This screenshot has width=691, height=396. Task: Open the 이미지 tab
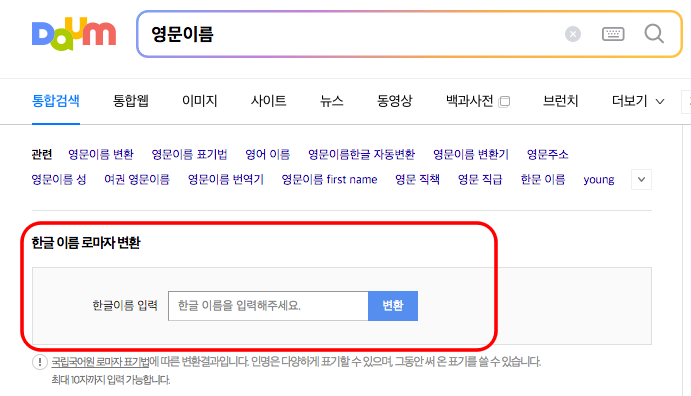[200, 101]
